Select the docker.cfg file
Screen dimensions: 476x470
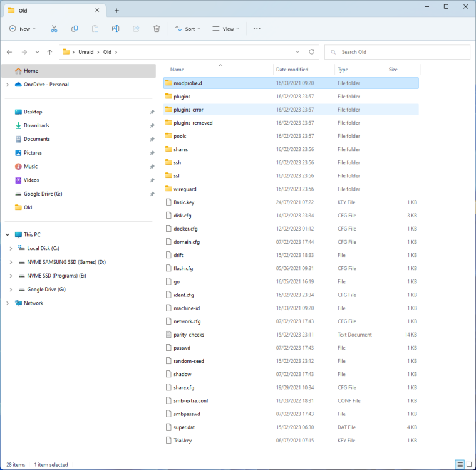pyautogui.click(x=291, y=229)
